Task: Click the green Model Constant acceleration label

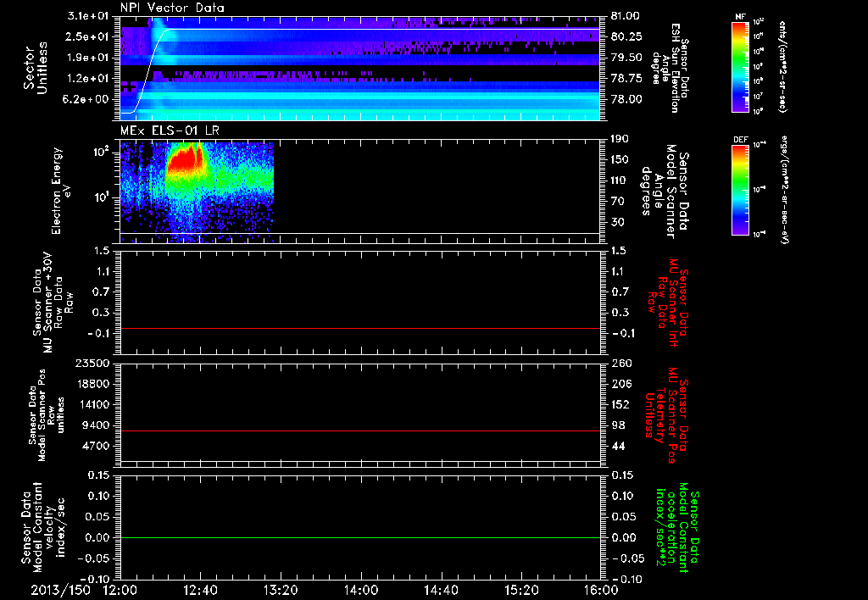Action: tap(676, 527)
